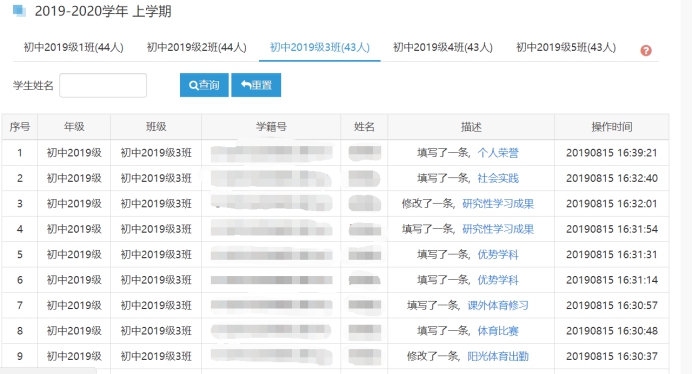The image size is (693, 374).
Task: Click the 学生姓名 label
Action: click(33, 85)
